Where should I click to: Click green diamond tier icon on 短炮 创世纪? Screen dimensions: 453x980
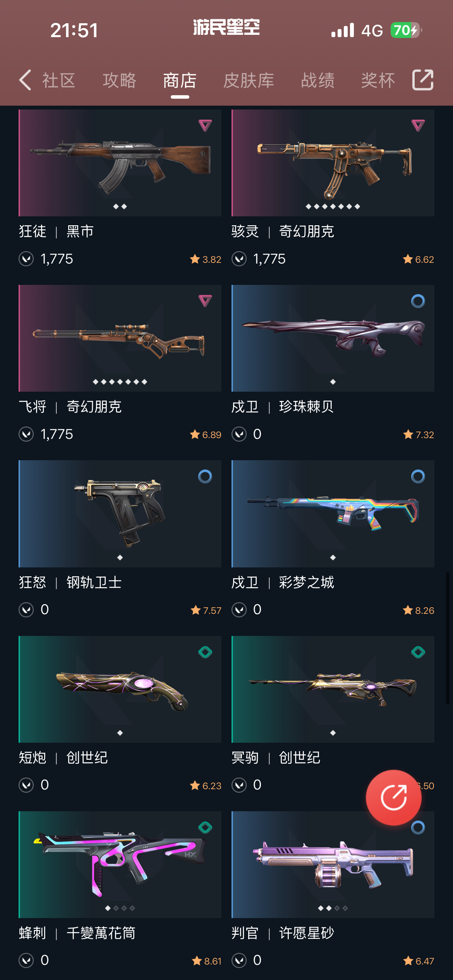[x=205, y=652]
